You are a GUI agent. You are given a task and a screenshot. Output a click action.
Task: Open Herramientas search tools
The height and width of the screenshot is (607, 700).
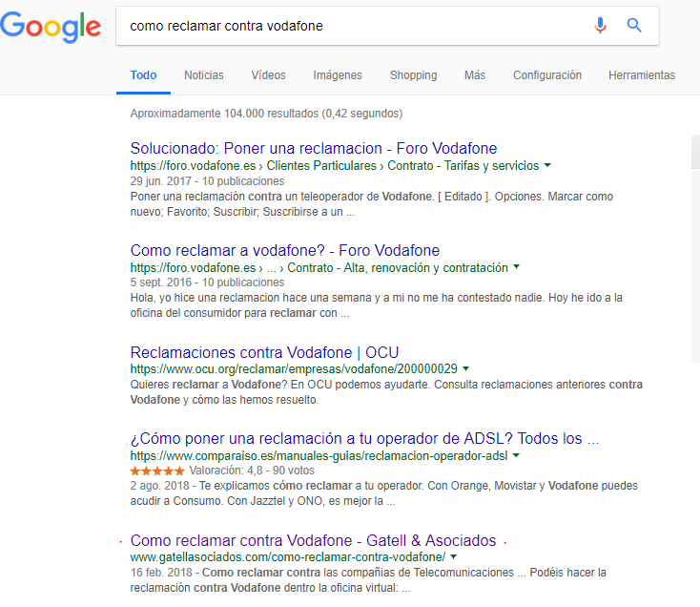[x=642, y=75]
